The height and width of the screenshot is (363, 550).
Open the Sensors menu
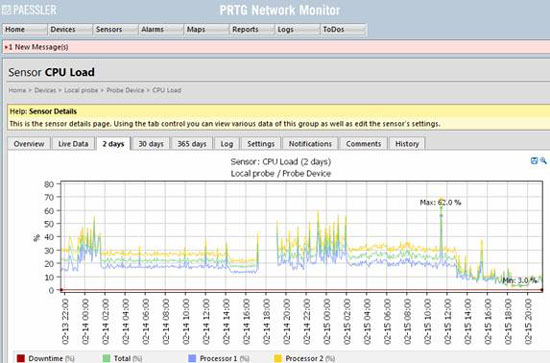(115, 29)
